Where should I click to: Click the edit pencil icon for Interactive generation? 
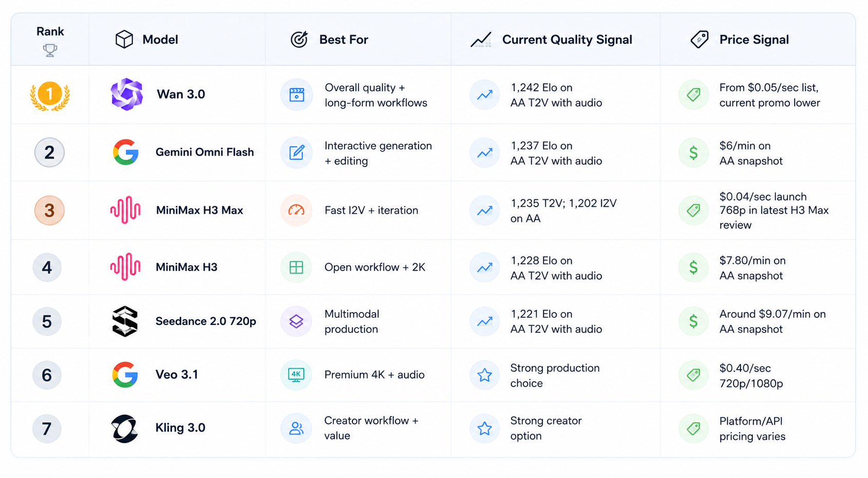pyautogui.click(x=297, y=152)
